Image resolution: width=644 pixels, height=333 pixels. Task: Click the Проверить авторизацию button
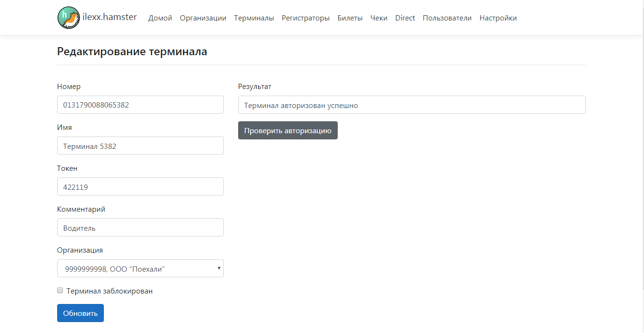pos(288,130)
